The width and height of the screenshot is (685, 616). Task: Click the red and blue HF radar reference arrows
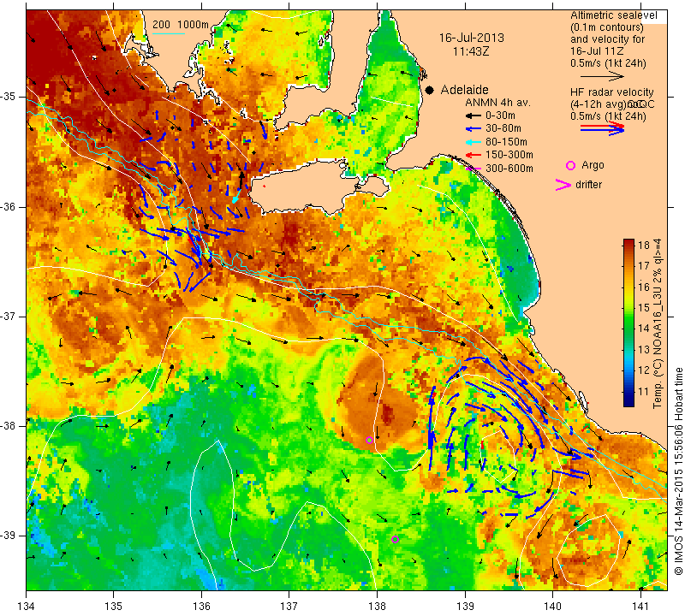603,128
